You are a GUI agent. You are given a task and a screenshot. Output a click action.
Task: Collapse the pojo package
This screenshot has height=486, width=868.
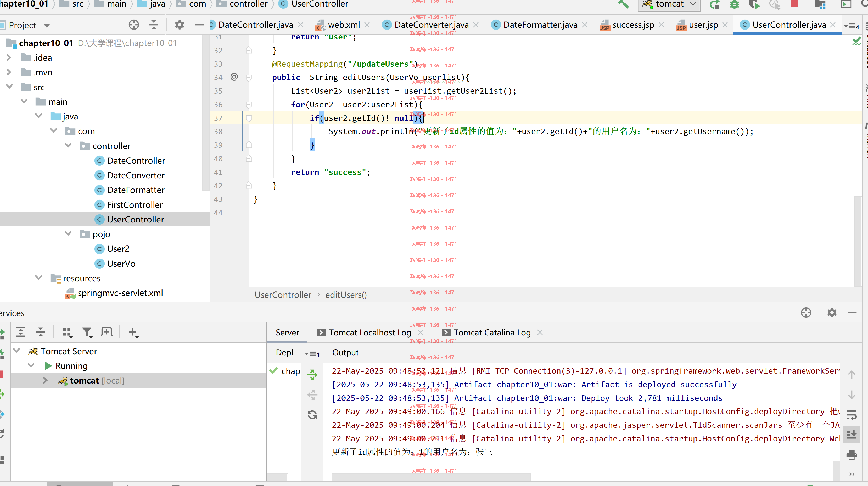tap(68, 233)
